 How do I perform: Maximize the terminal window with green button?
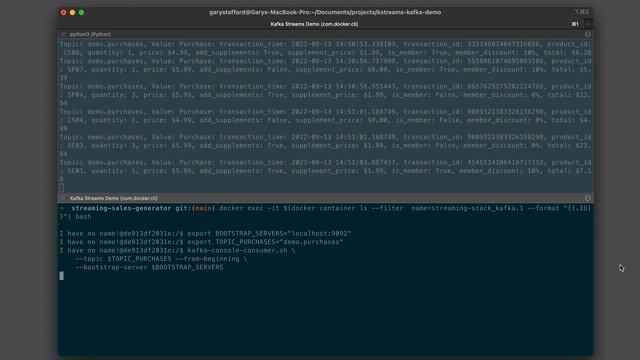(81, 13)
